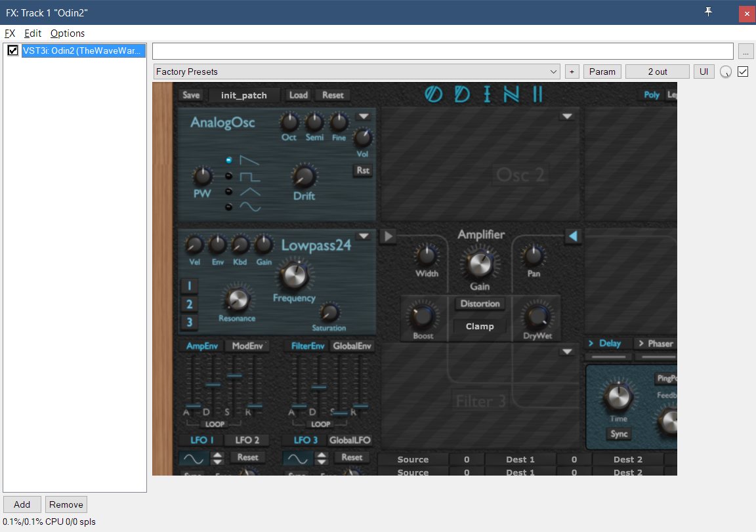The width and height of the screenshot is (756, 532).
Task: Click the Lowpass24 Gain knob
Action: [264, 245]
